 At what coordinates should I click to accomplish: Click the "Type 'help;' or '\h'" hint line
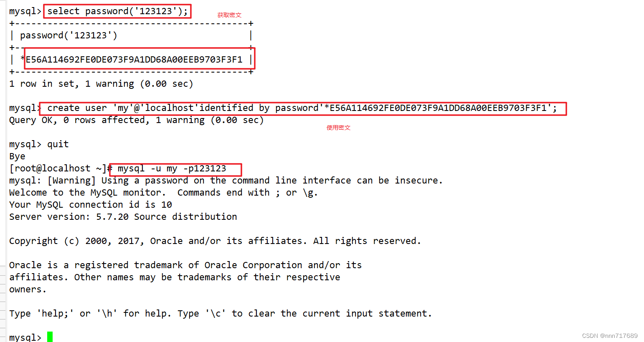(x=221, y=314)
